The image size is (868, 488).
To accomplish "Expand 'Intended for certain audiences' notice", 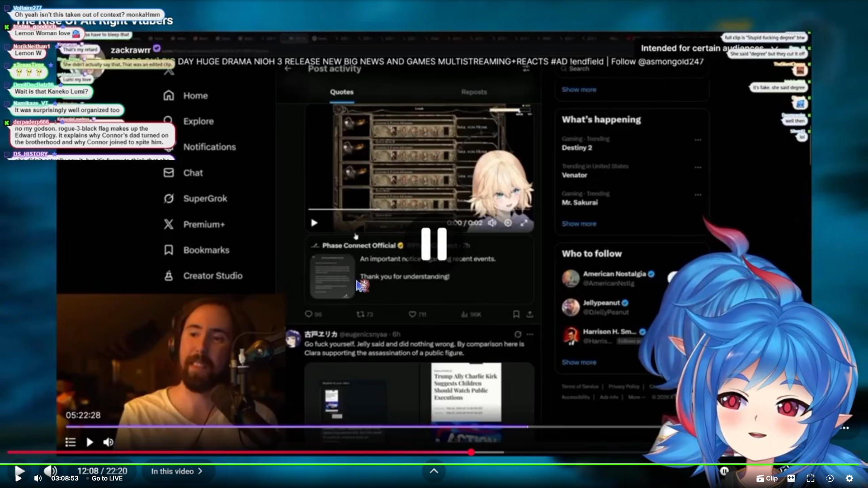I will pyautogui.click(x=774, y=48).
